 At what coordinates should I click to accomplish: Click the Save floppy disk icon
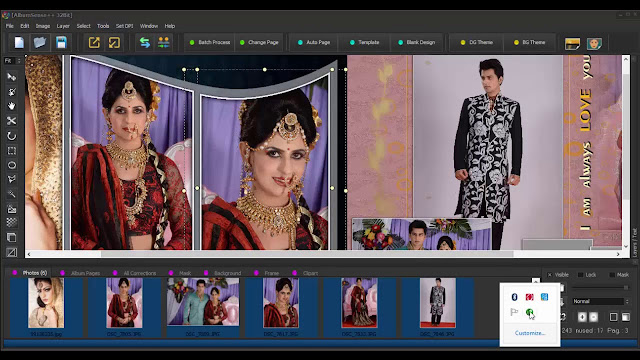[x=61, y=42]
